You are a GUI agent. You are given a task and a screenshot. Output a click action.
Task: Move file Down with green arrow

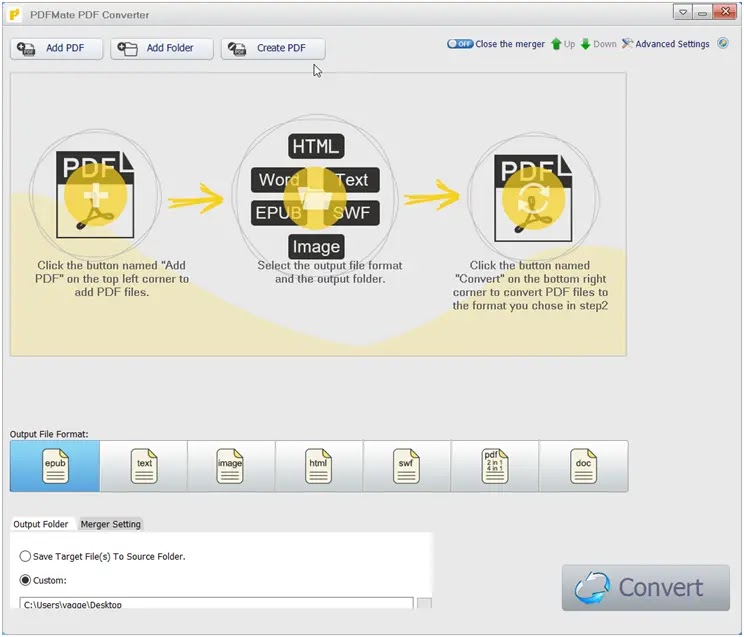coord(598,44)
